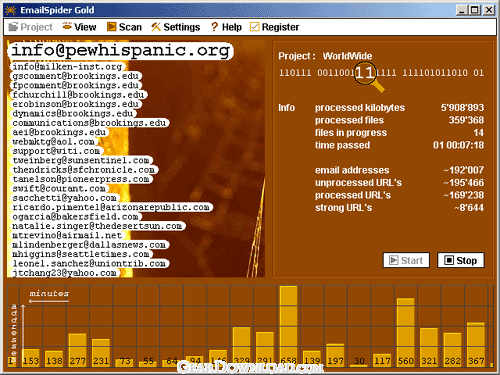Select the ricardo.pimentel@arizonarepublic.com address
The image size is (500, 375).
coord(111,207)
